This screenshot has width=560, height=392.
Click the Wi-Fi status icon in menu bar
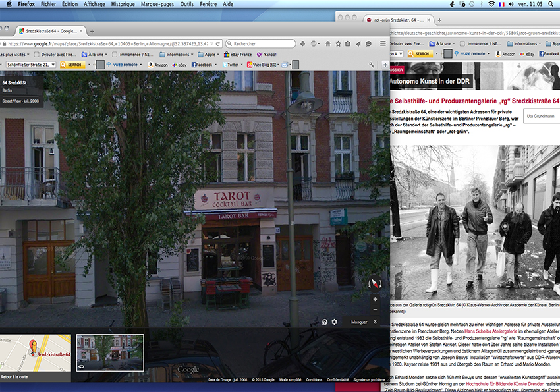click(x=491, y=4)
